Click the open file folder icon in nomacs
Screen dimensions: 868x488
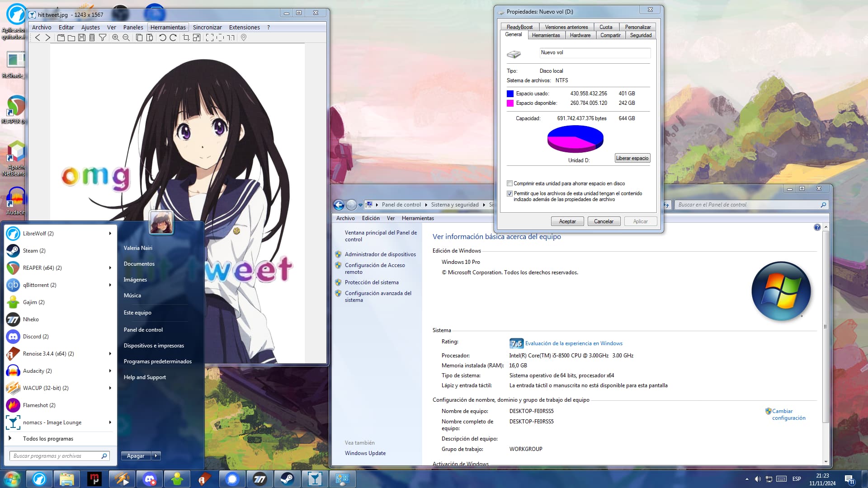[71, 38]
